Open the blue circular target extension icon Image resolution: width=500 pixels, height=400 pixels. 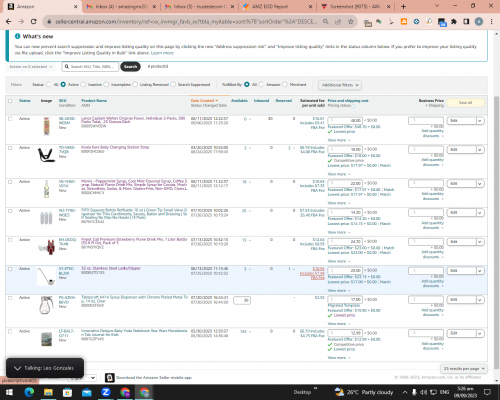pos(416,21)
